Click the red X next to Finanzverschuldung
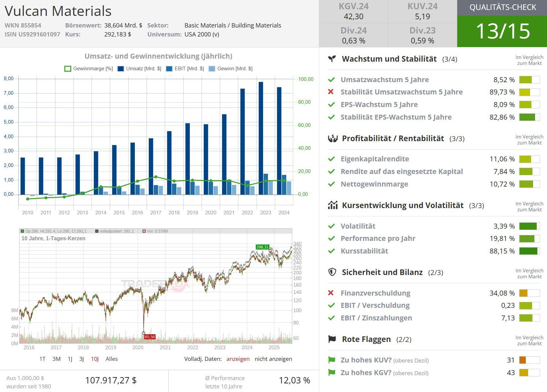 click(331, 293)
